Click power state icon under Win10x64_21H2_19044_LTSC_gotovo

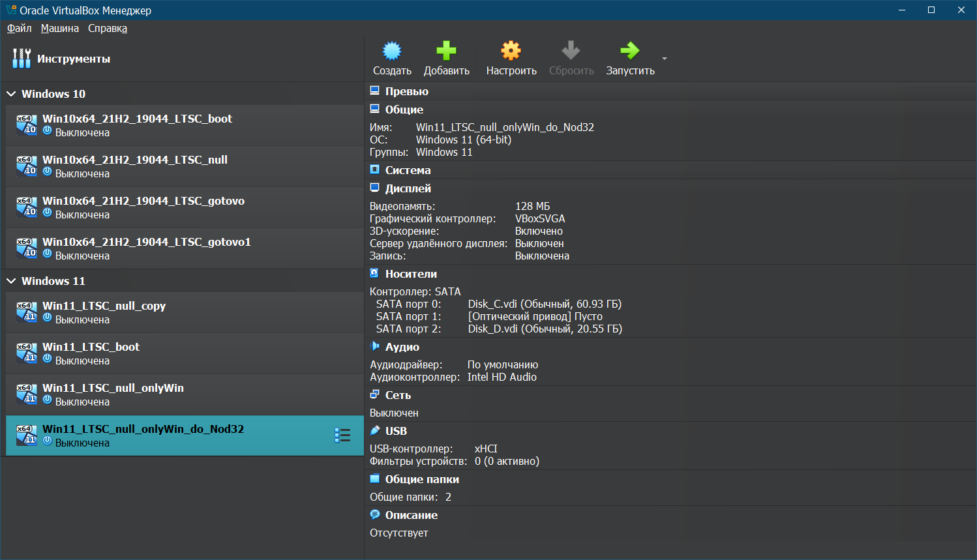[x=47, y=214]
